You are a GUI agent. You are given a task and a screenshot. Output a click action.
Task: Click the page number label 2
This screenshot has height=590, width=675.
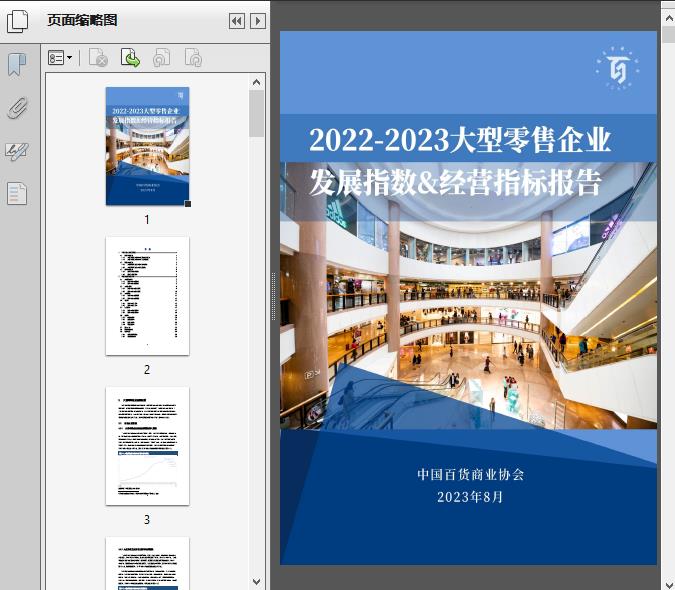pos(147,370)
